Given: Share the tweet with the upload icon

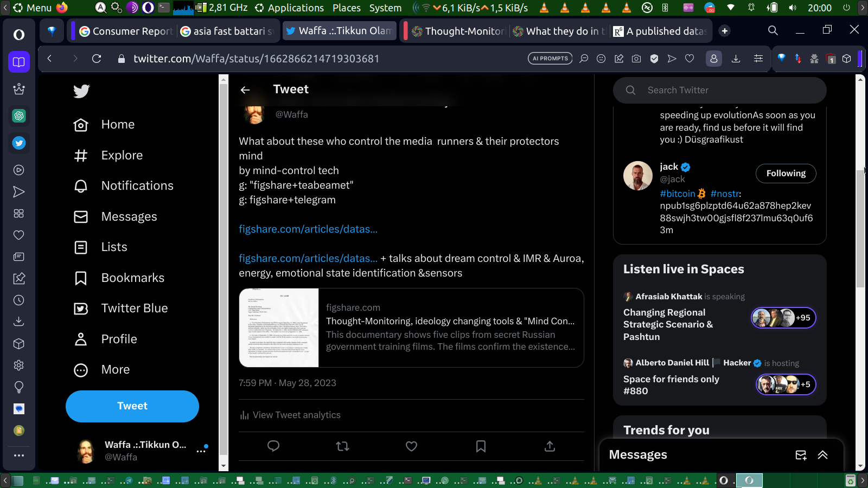Looking at the screenshot, I should (550, 446).
